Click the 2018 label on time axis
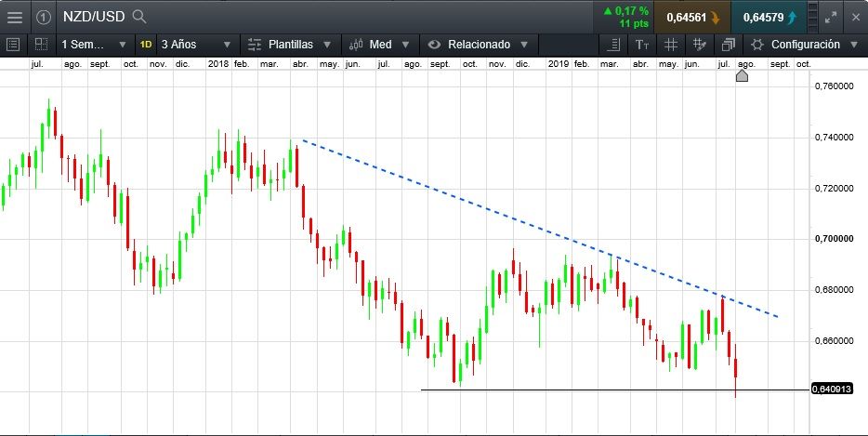 [218, 64]
